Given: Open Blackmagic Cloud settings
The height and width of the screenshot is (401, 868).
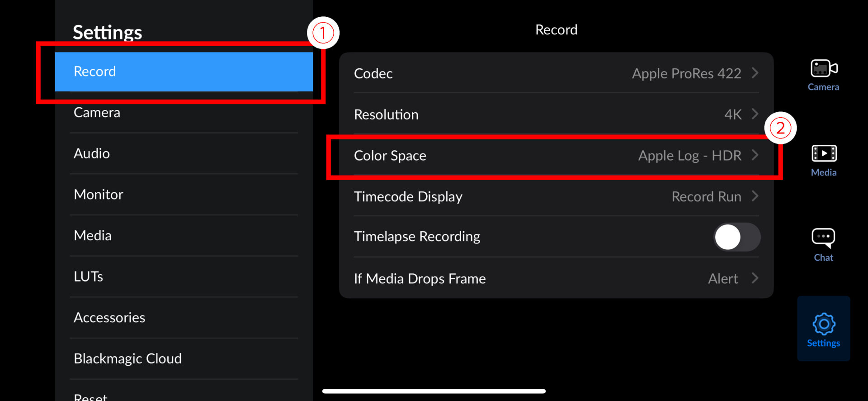Looking at the screenshot, I should [184, 359].
